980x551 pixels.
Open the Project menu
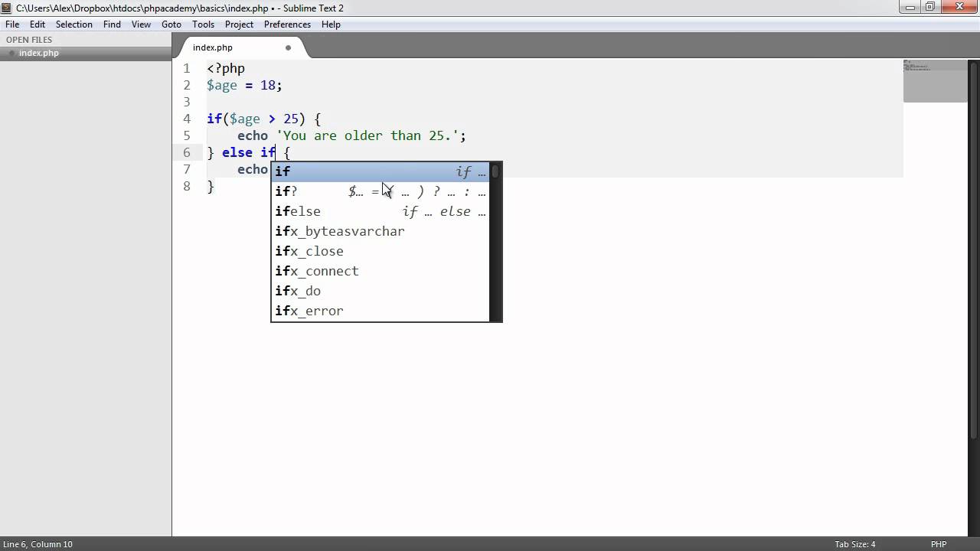point(239,24)
